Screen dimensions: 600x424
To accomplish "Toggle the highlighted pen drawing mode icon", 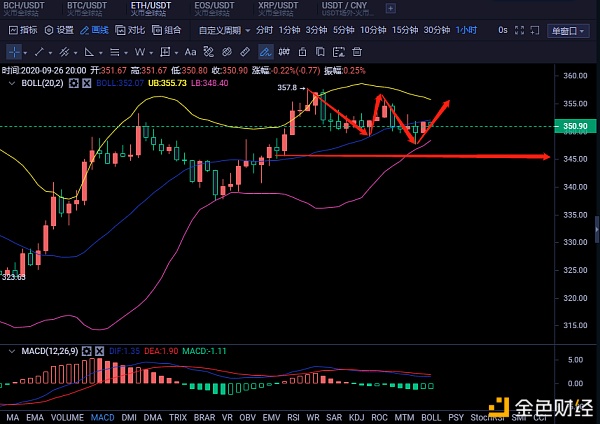I will [x=266, y=52].
